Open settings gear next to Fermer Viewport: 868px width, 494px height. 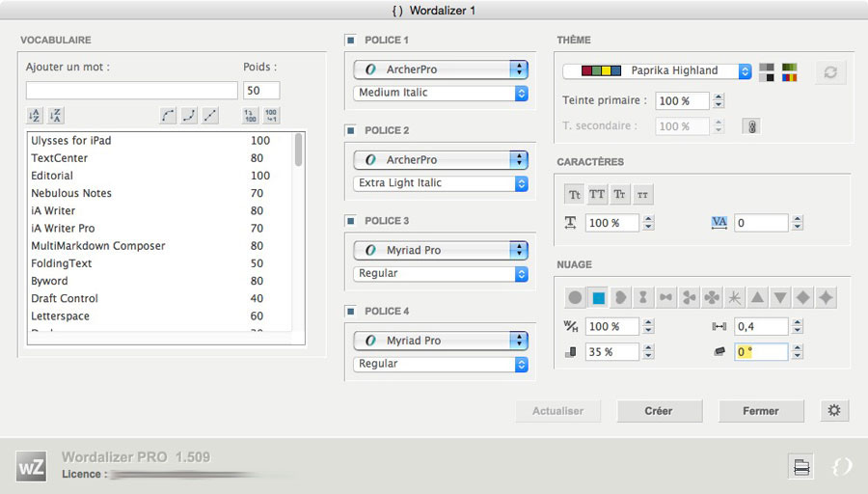coord(834,410)
